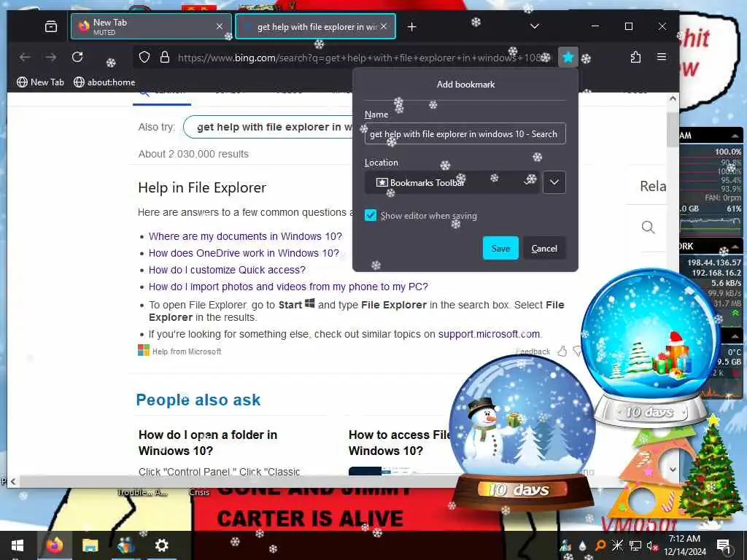The image size is (747, 560).
Task: Click the page scrollbar down arrow
Action: tap(673, 469)
